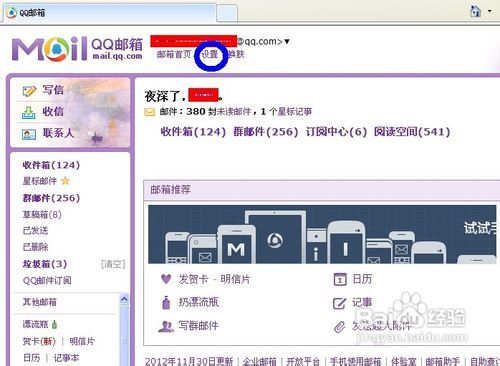The height and width of the screenshot is (366, 500).
Task: Click 清空 to empty the junk folder
Action: pos(113,264)
